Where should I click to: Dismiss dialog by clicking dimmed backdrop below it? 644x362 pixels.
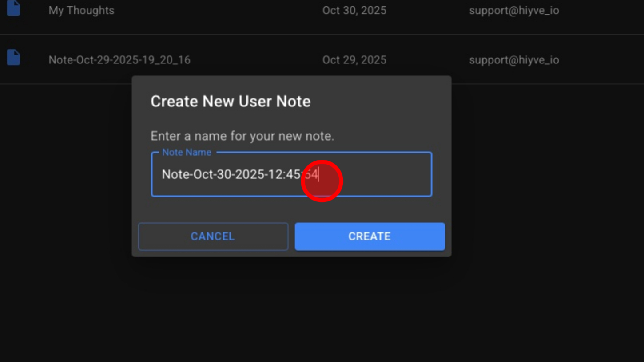291,311
